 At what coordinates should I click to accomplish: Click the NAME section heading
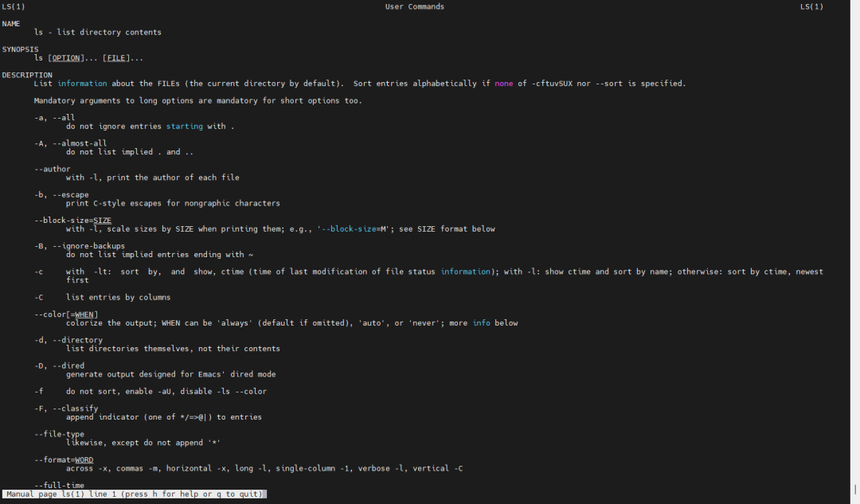click(x=11, y=24)
